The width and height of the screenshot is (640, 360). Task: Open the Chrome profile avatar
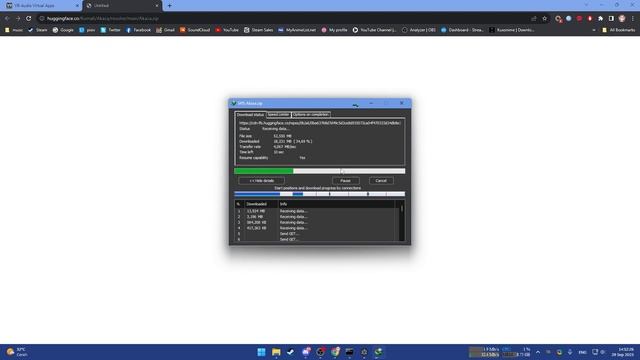pyautogui.click(x=622, y=18)
